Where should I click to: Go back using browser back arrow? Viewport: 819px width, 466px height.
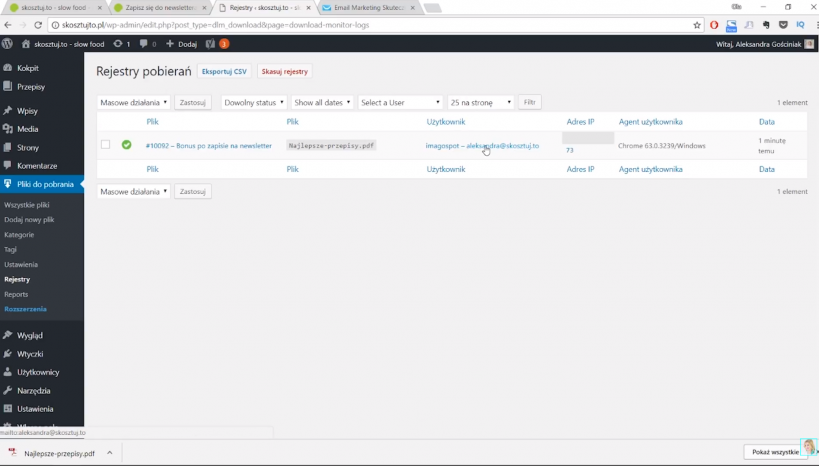8,25
